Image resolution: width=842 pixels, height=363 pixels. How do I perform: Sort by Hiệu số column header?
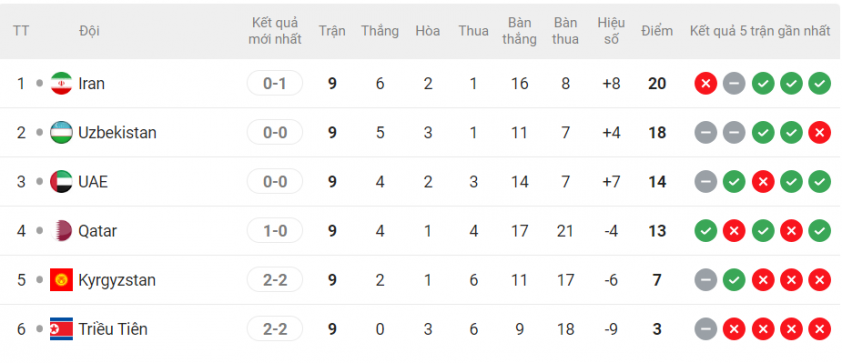[x=611, y=31]
